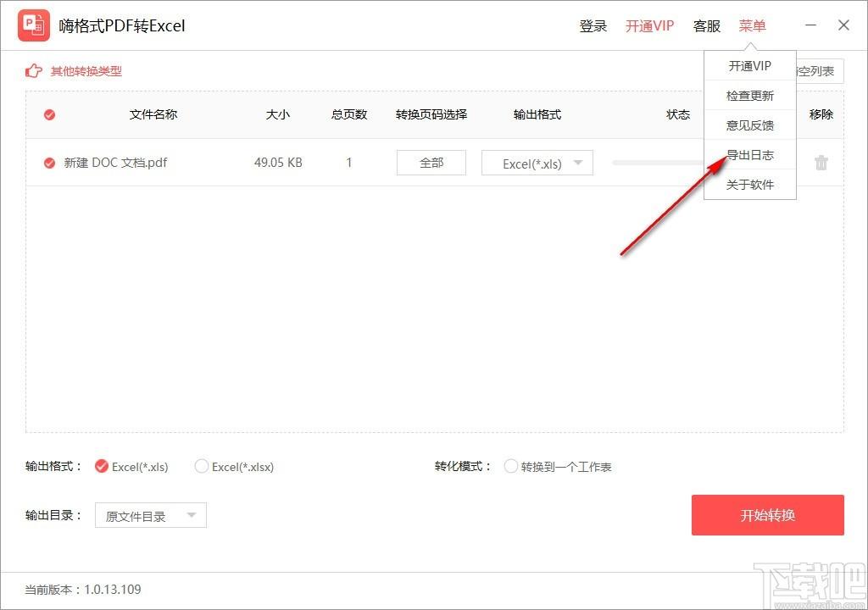Click the 移除 column header
This screenshot has height=610, width=868.
[x=821, y=114]
